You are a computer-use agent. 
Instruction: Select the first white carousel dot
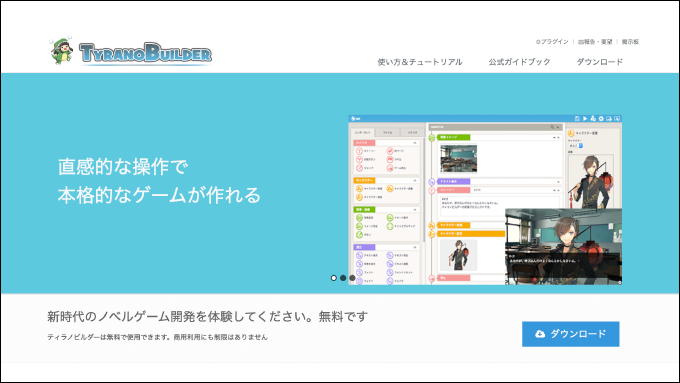(x=333, y=278)
